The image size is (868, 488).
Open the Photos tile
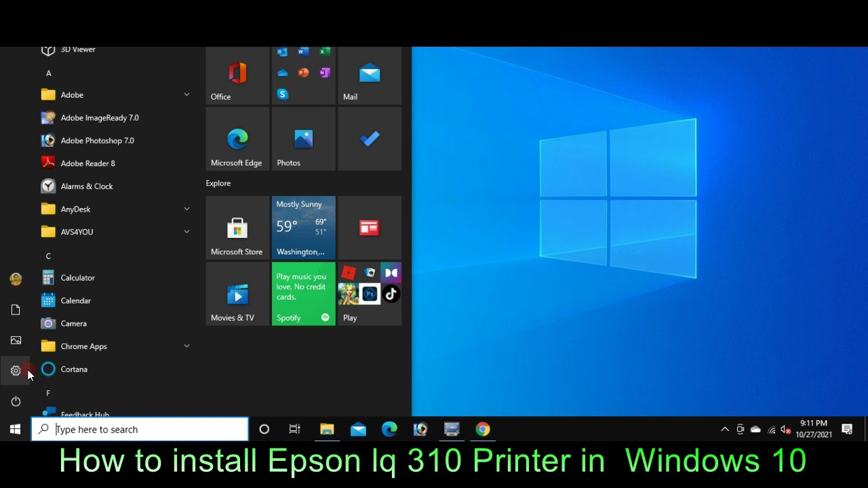tap(303, 139)
